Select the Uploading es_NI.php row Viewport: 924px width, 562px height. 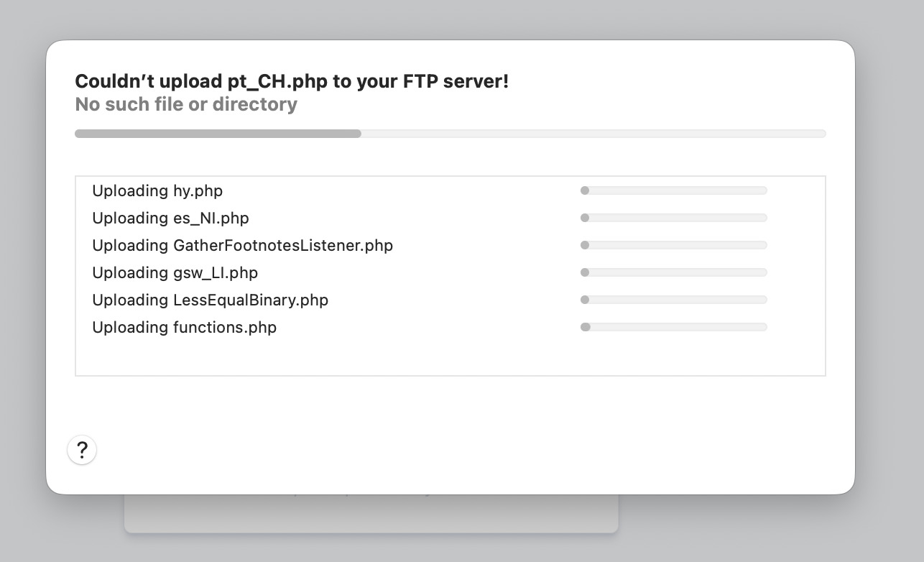click(170, 218)
